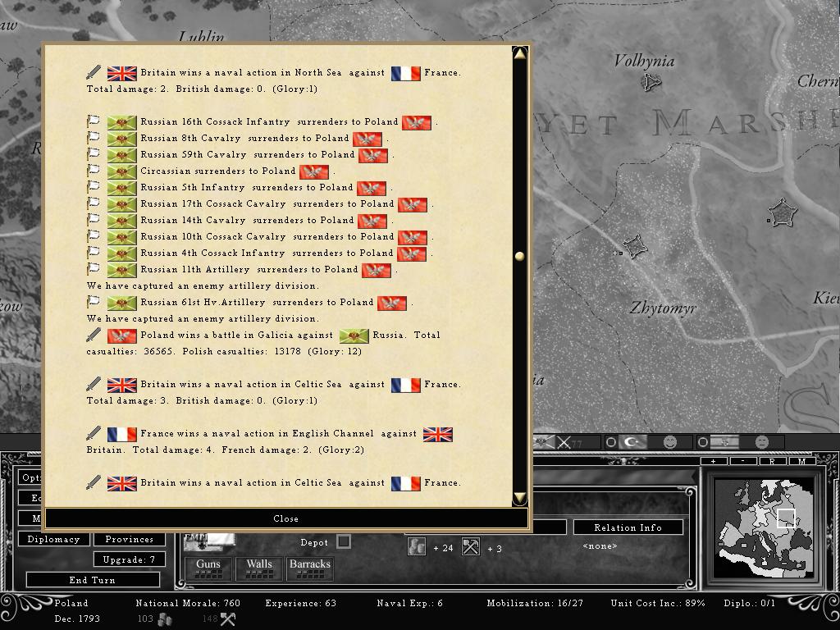840x630 pixels.
Task: Click hammer and pick icon next to +3
Action: [x=471, y=547]
